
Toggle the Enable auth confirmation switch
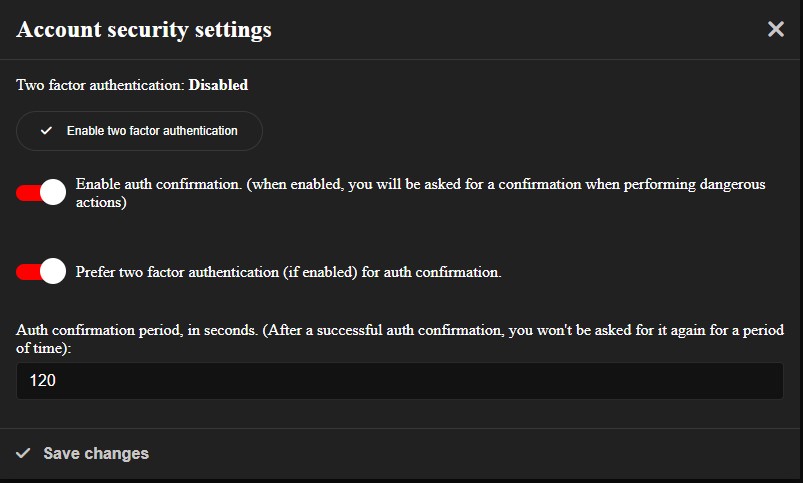tap(41, 192)
